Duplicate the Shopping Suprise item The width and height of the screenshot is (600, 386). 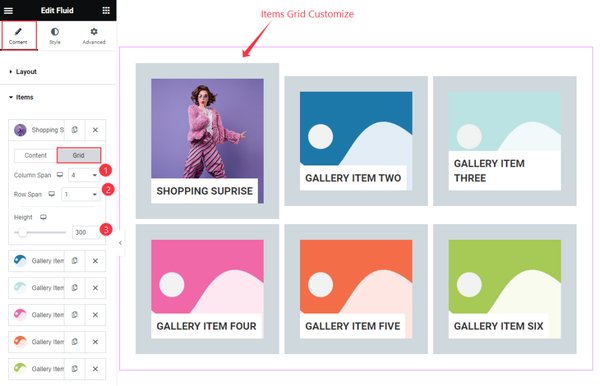(x=75, y=130)
